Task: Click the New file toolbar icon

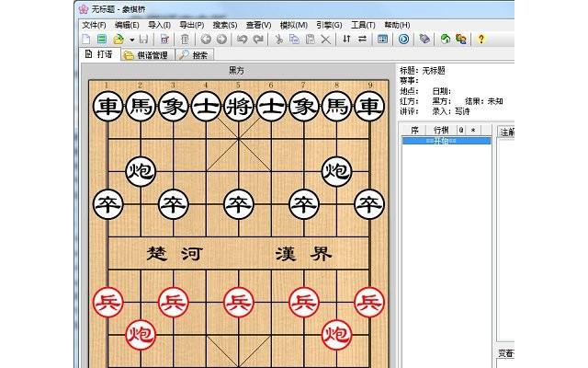Action: click(85, 39)
